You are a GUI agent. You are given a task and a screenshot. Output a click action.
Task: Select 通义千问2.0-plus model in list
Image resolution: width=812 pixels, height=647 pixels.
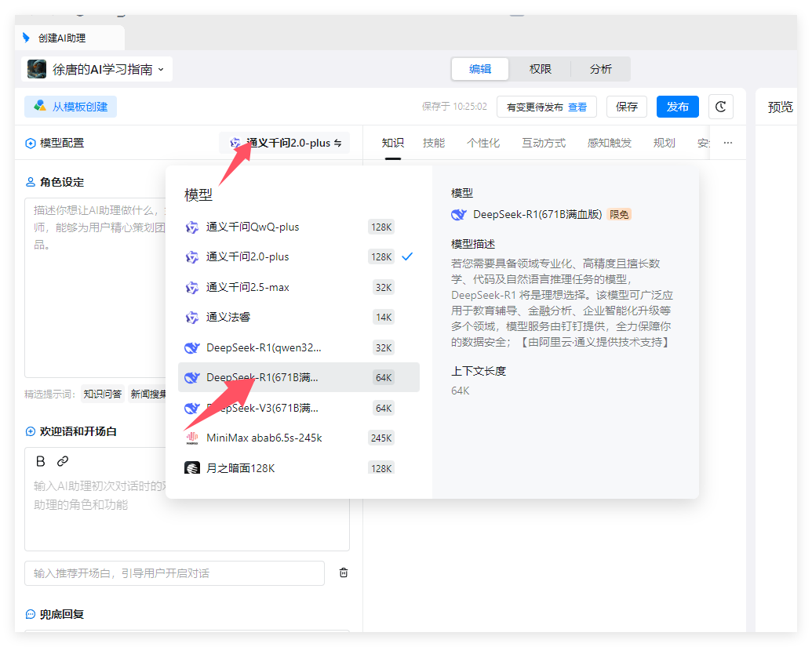pyautogui.click(x=299, y=256)
